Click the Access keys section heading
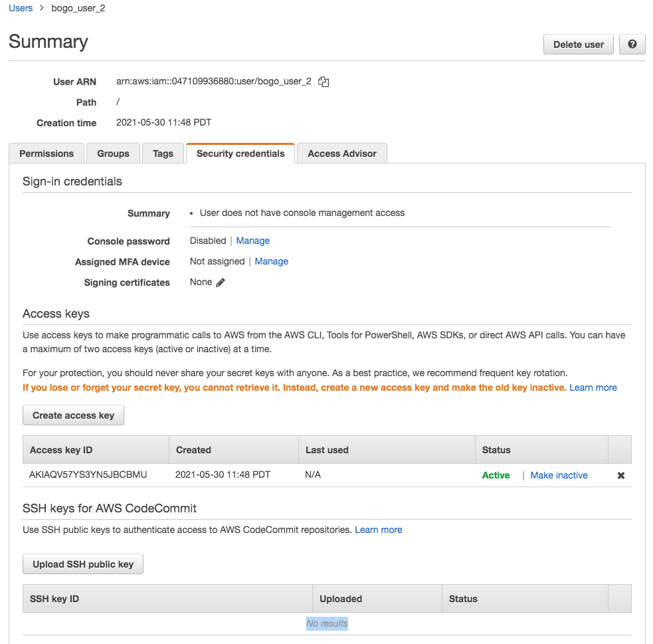Screen dimensions: 653x644 (56, 313)
